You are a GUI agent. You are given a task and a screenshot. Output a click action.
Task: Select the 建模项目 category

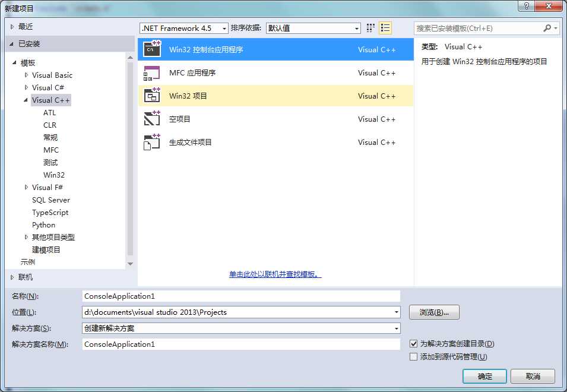click(x=46, y=250)
